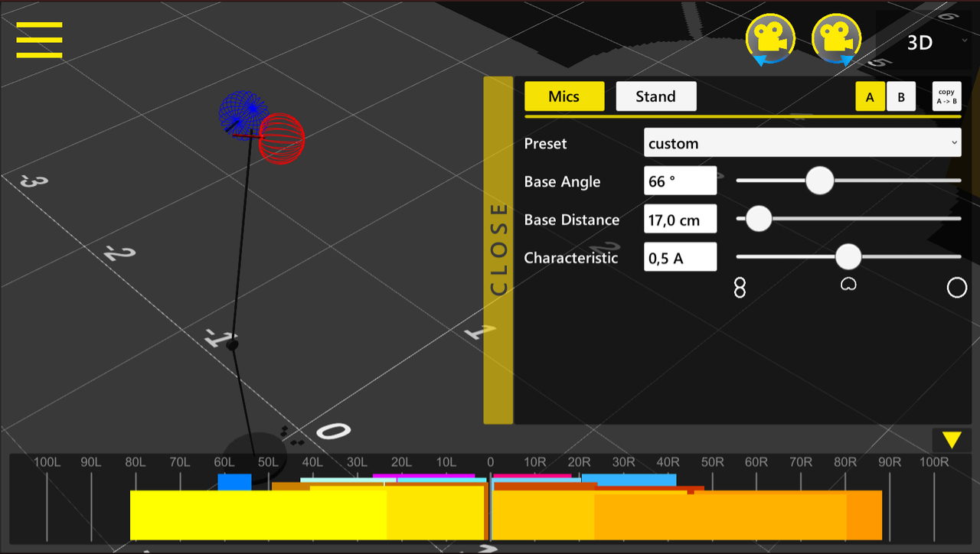Select the figure-eight polar pattern icon
The width and height of the screenshot is (980, 554).
(x=740, y=288)
